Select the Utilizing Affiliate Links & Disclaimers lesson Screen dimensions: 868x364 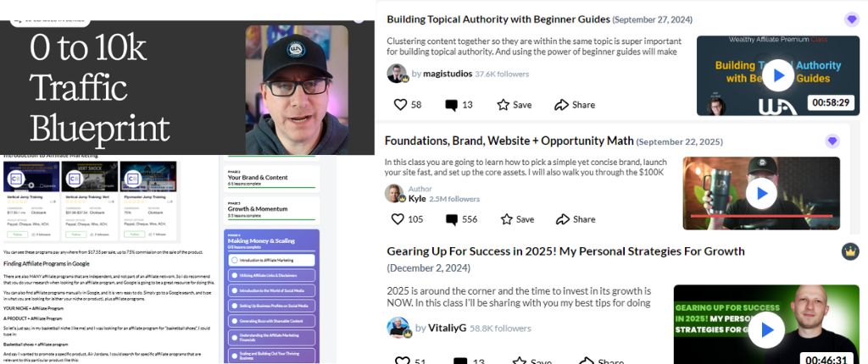tap(271, 275)
